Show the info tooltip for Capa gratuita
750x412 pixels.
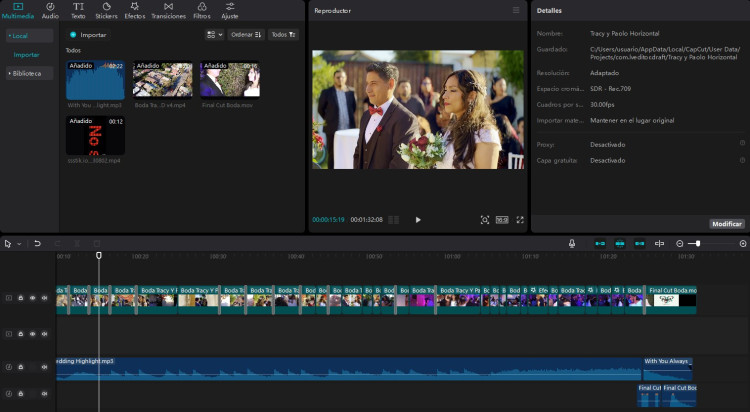742,160
